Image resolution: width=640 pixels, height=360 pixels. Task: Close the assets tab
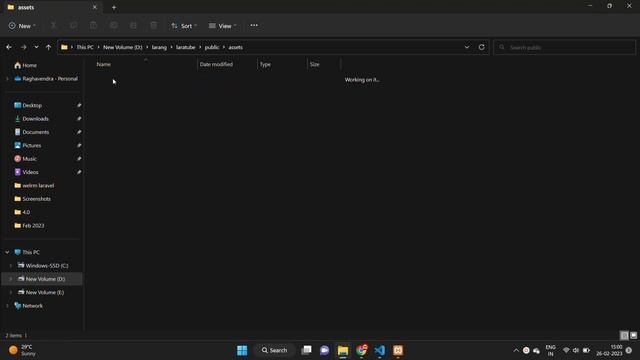(95, 7)
